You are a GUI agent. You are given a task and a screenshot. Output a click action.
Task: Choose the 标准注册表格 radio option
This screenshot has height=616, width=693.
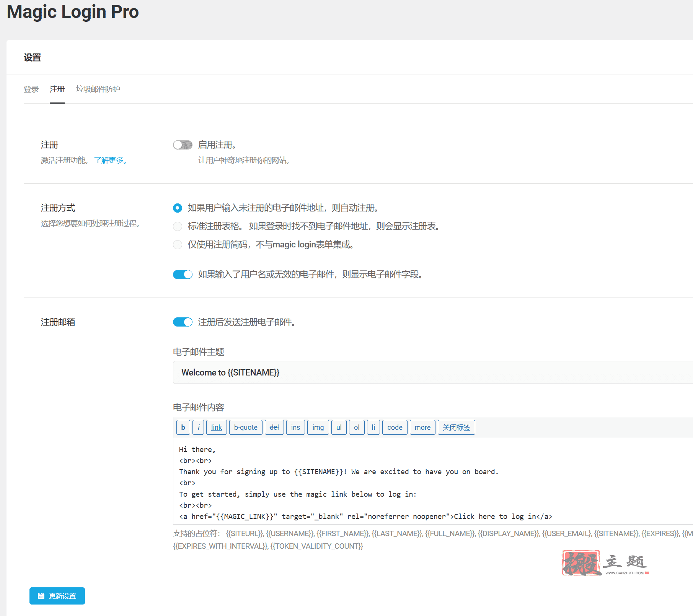[x=178, y=226]
